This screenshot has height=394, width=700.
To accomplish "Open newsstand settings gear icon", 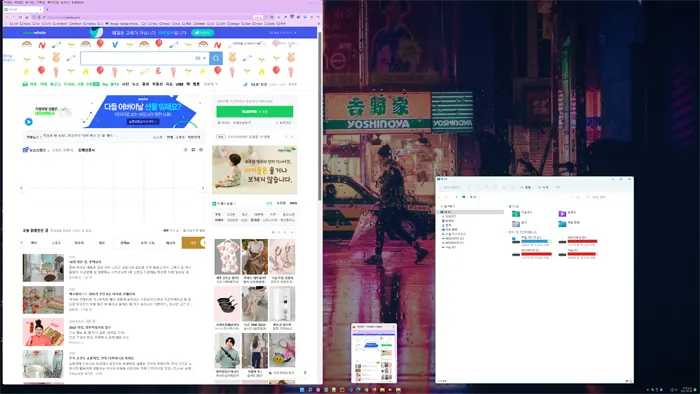I will coord(201,150).
